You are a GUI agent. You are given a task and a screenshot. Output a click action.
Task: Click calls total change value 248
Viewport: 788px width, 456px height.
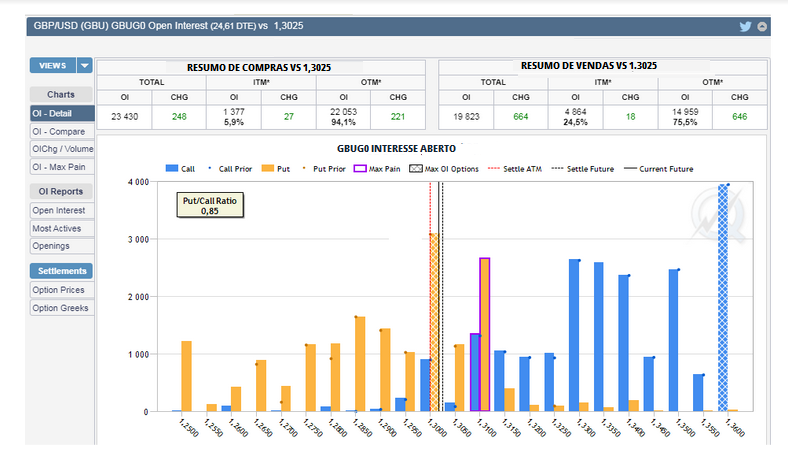(179, 117)
